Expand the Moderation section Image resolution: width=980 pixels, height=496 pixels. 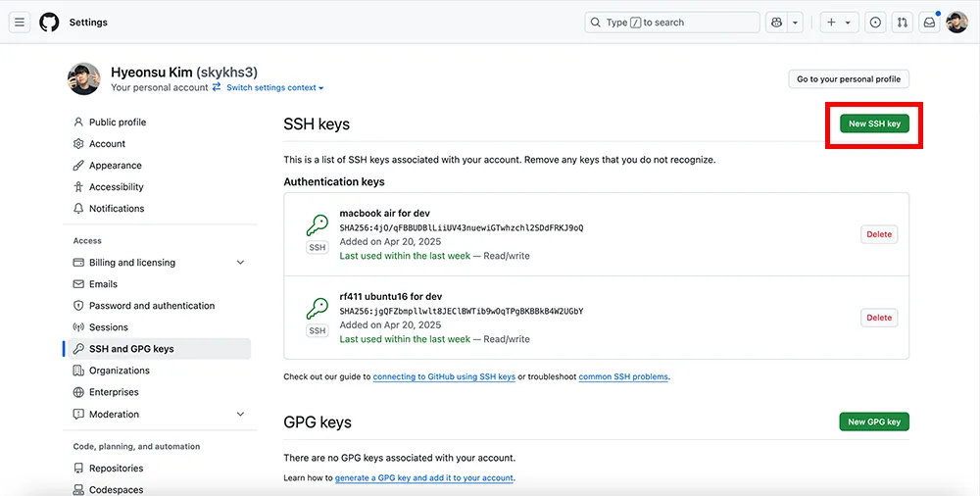click(x=240, y=414)
